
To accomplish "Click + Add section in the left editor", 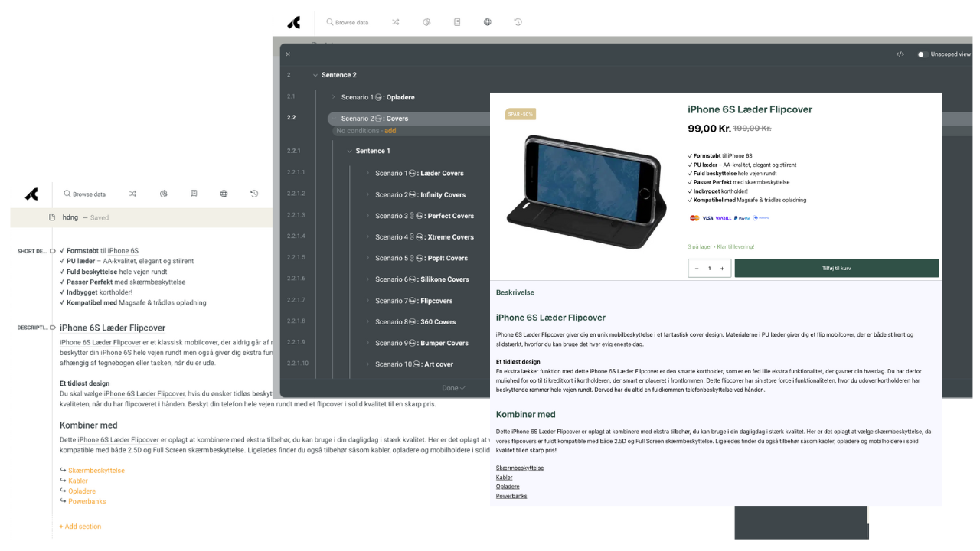I will (x=80, y=527).
